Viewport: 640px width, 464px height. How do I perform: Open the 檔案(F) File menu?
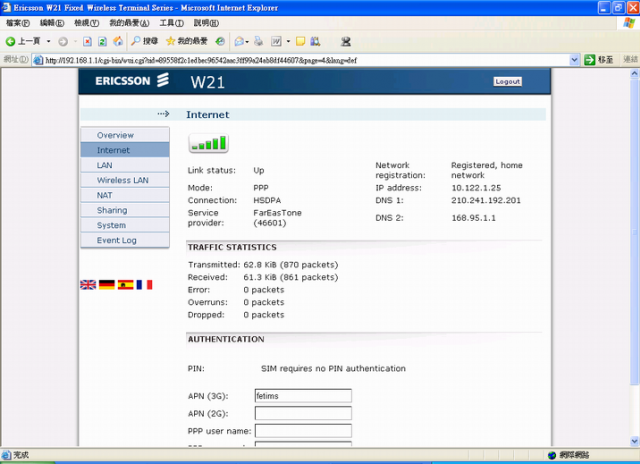pyautogui.click(x=18, y=23)
